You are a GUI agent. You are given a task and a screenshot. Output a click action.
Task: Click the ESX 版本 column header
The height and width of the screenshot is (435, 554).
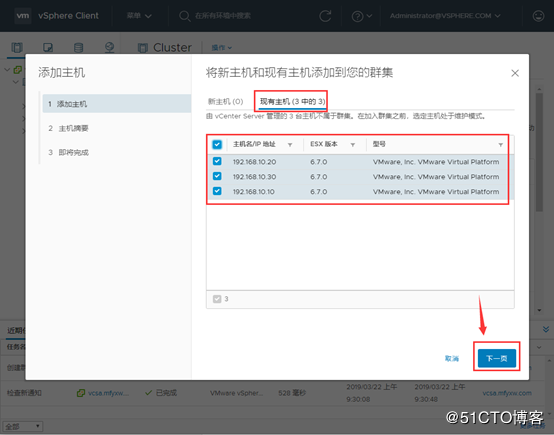click(x=324, y=144)
